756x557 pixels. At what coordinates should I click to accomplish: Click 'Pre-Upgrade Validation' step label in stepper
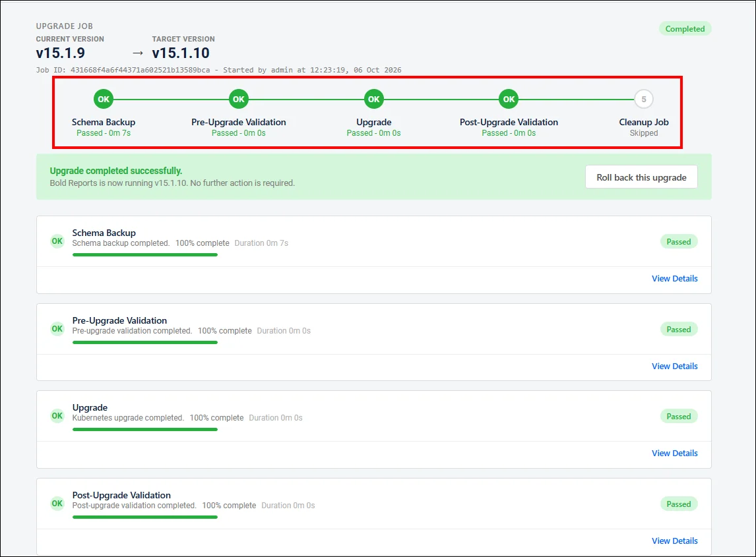[239, 122]
